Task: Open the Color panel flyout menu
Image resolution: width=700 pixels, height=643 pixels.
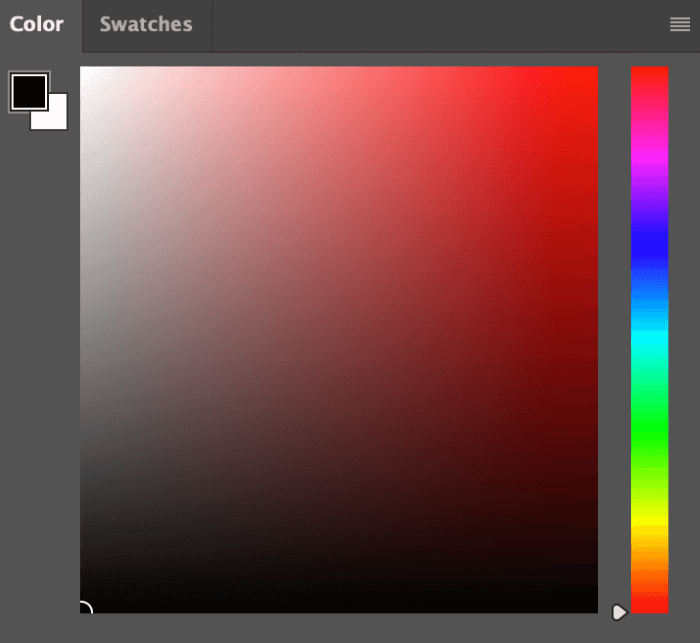Action: (680, 24)
